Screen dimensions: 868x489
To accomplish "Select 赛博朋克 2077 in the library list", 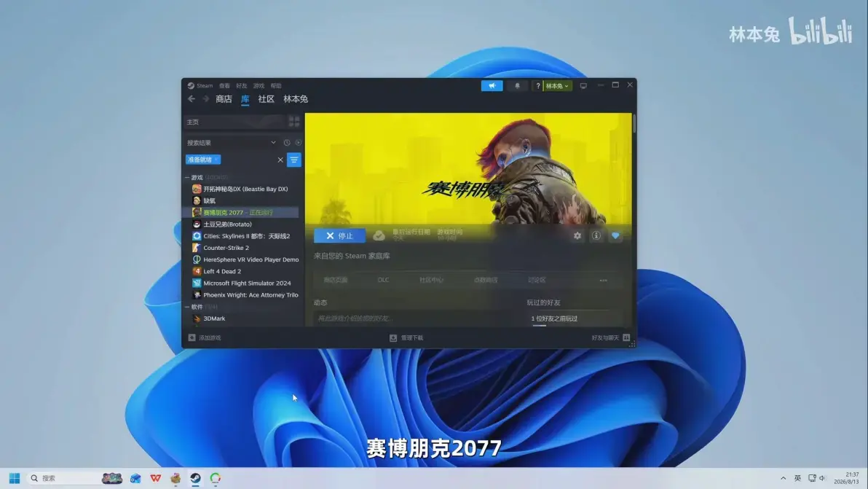I will [242, 213].
